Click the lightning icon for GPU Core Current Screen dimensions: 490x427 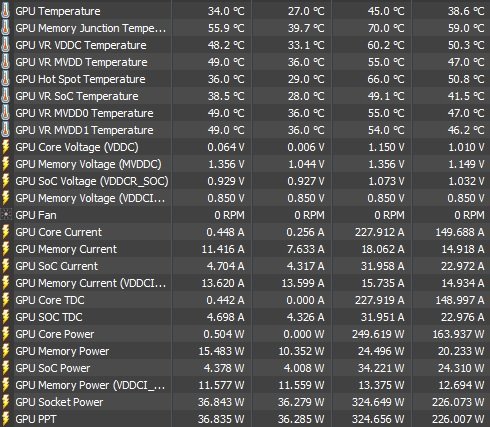tap(5, 232)
